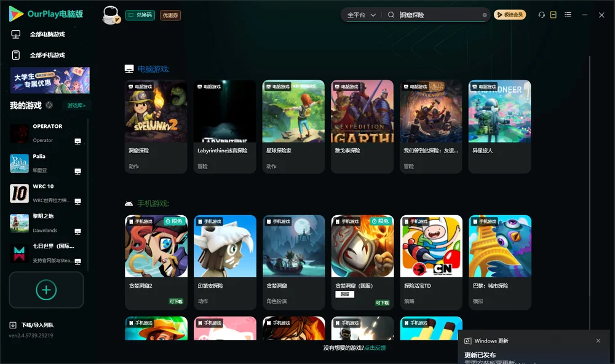
Task: Click the Palia game icon
Action: [x=19, y=163]
